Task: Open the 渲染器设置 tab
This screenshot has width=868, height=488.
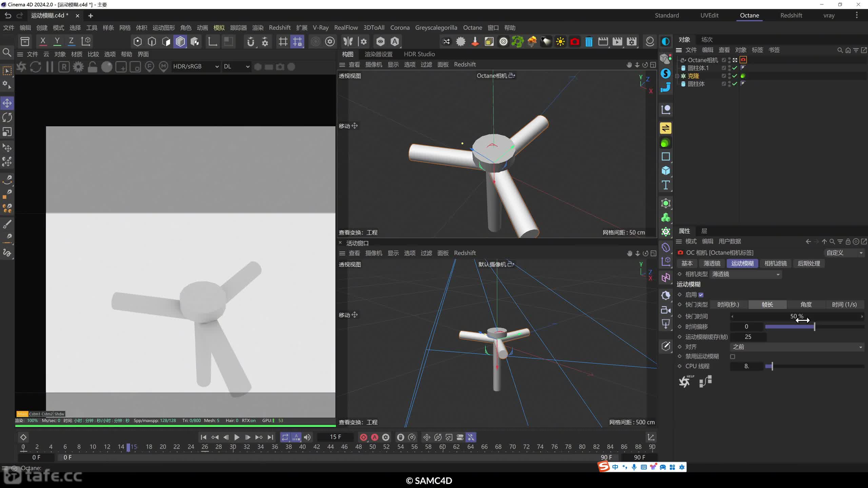Action: (378, 54)
